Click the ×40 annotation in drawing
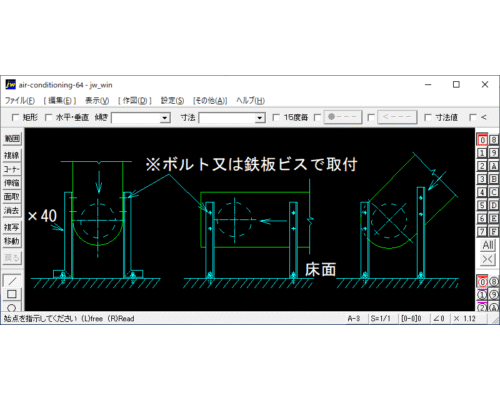This screenshot has width=500, height=400. click(42, 216)
